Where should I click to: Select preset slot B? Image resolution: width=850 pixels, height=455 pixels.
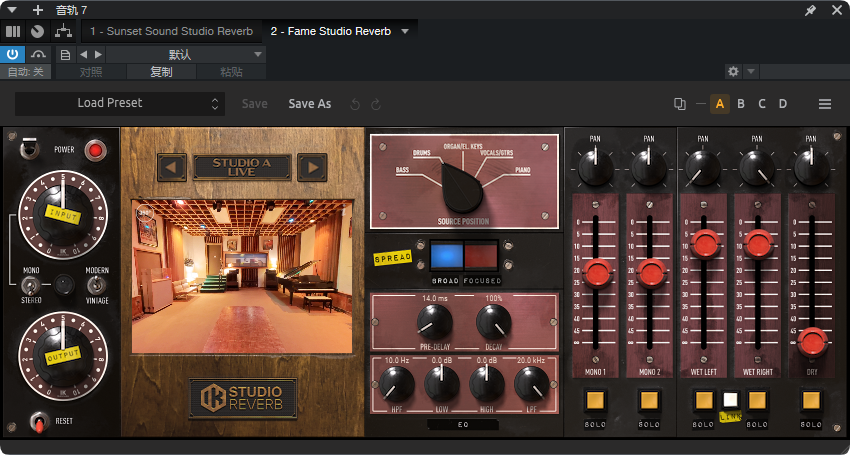click(x=741, y=104)
